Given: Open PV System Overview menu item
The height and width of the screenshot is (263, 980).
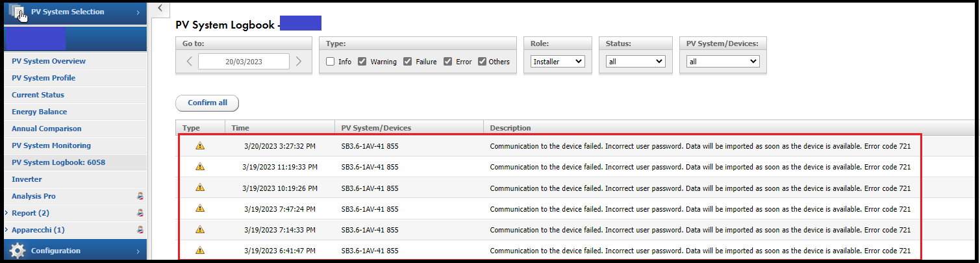Looking at the screenshot, I should click(x=49, y=61).
